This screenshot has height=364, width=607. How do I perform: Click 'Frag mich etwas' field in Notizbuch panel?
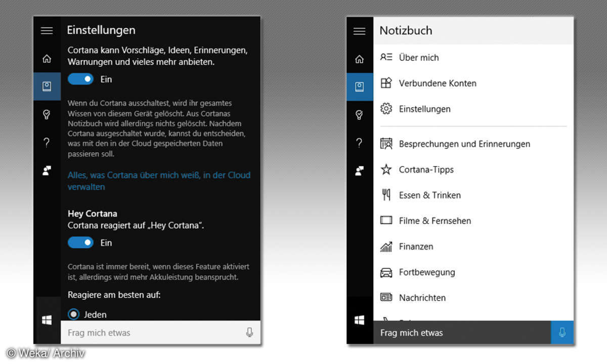coord(462,333)
